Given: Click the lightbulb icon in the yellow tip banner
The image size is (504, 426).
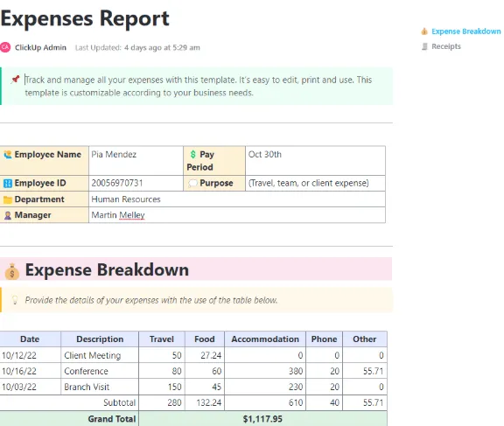Looking at the screenshot, I should point(15,300).
